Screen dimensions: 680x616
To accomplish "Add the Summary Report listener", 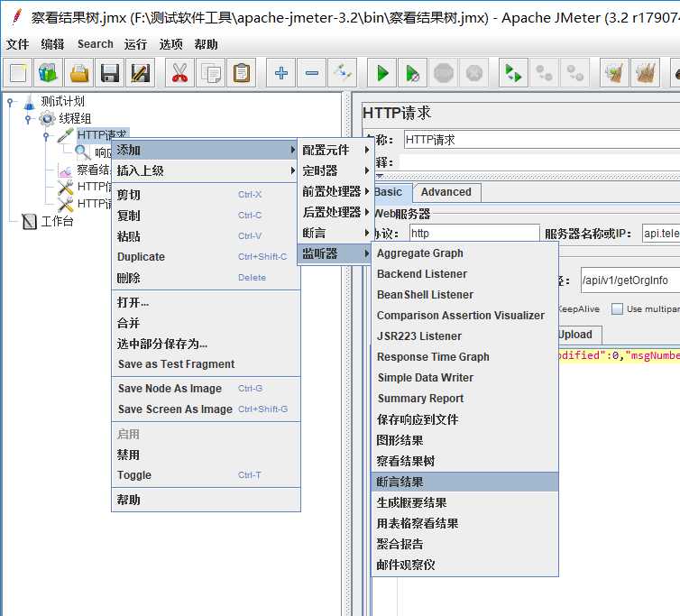I will 464,399.
